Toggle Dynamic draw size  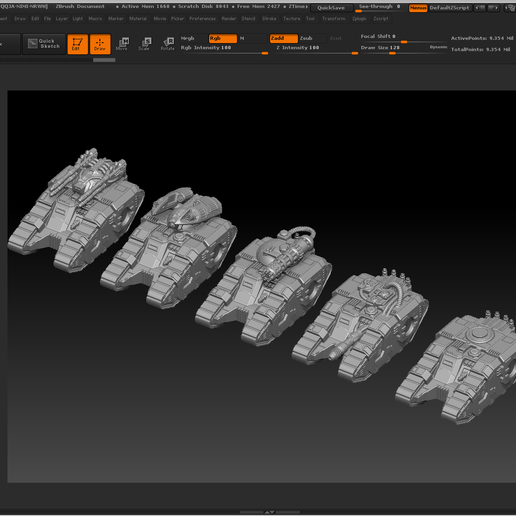pyautogui.click(x=438, y=47)
